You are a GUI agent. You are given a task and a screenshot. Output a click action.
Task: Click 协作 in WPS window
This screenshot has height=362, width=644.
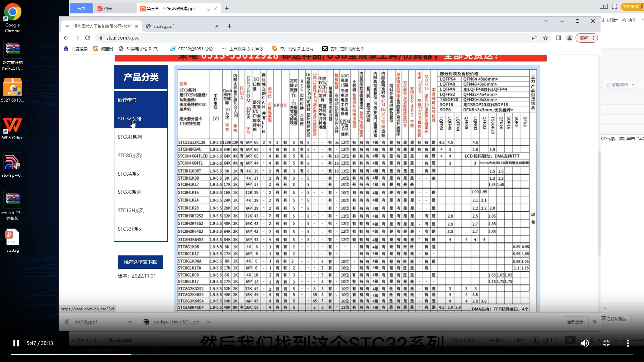click(629, 20)
